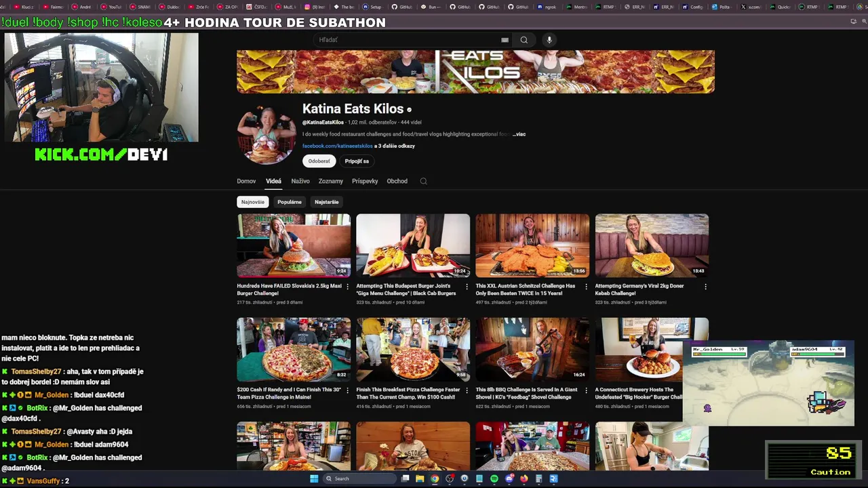Image resolution: width=868 pixels, height=488 pixels.
Task: Click the Pripojiť sa join button
Action: click(x=357, y=161)
